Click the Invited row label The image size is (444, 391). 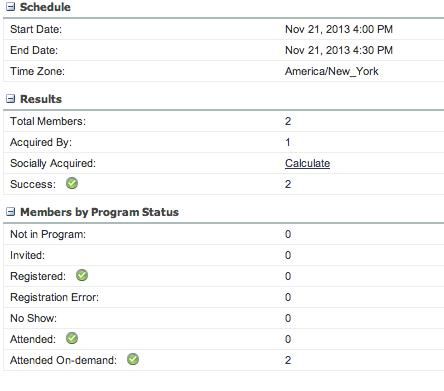click(27, 255)
